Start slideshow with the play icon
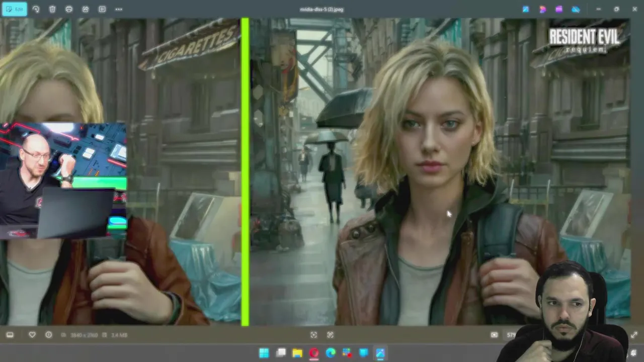This screenshot has width=644, height=362. tap(102, 9)
